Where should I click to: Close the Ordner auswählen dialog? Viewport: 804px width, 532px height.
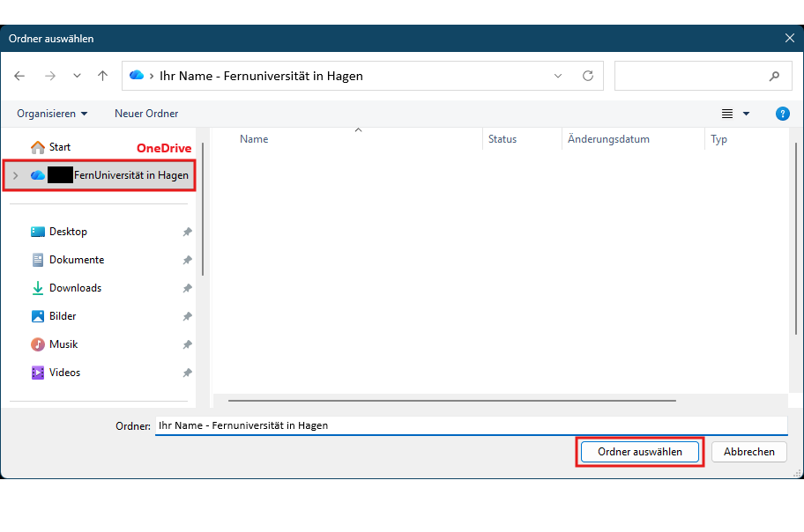click(790, 39)
